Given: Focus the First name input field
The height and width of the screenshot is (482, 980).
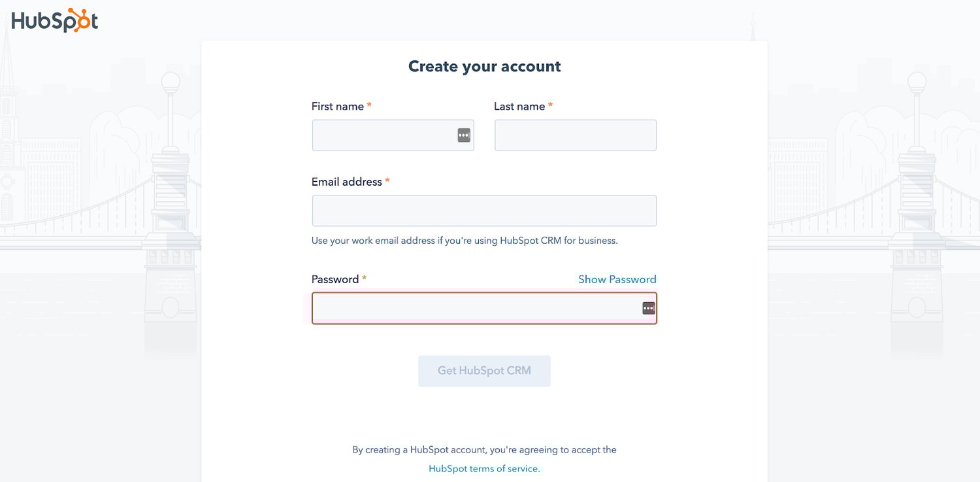Looking at the screenshot, I should click(393, 135).
